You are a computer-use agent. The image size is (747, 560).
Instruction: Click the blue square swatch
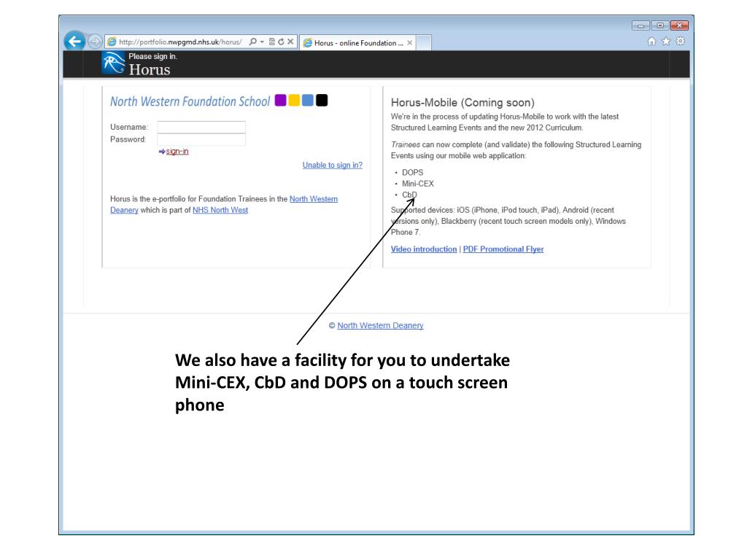[x=308, y=101]
